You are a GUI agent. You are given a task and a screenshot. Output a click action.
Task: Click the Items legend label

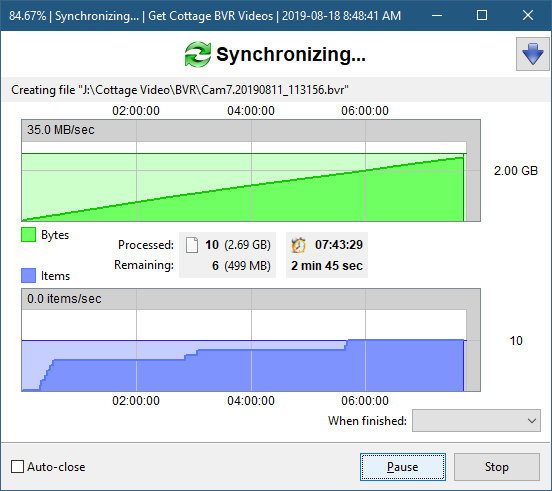click(55, 276)
